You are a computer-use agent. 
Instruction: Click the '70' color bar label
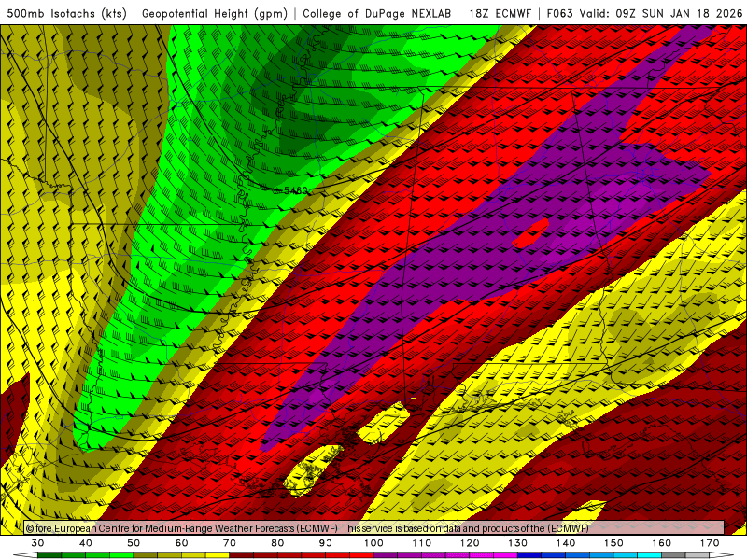pyautogui.click(x=230, y=543)
